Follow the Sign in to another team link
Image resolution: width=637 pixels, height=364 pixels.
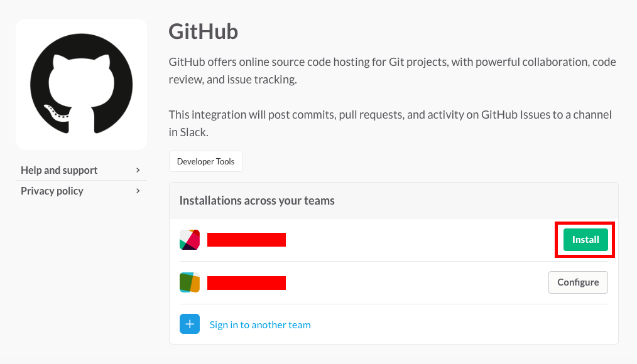tap(260, 324)
